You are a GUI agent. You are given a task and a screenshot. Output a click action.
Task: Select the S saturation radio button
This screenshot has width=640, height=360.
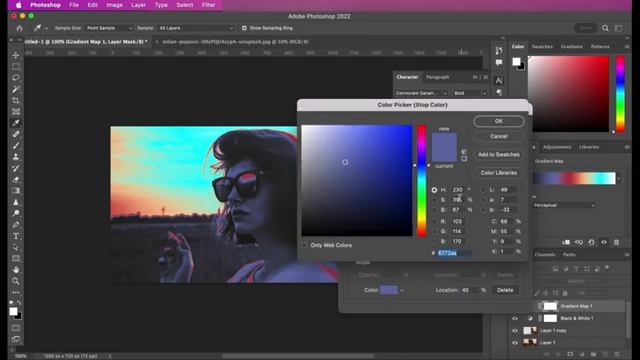coord(434,200)
